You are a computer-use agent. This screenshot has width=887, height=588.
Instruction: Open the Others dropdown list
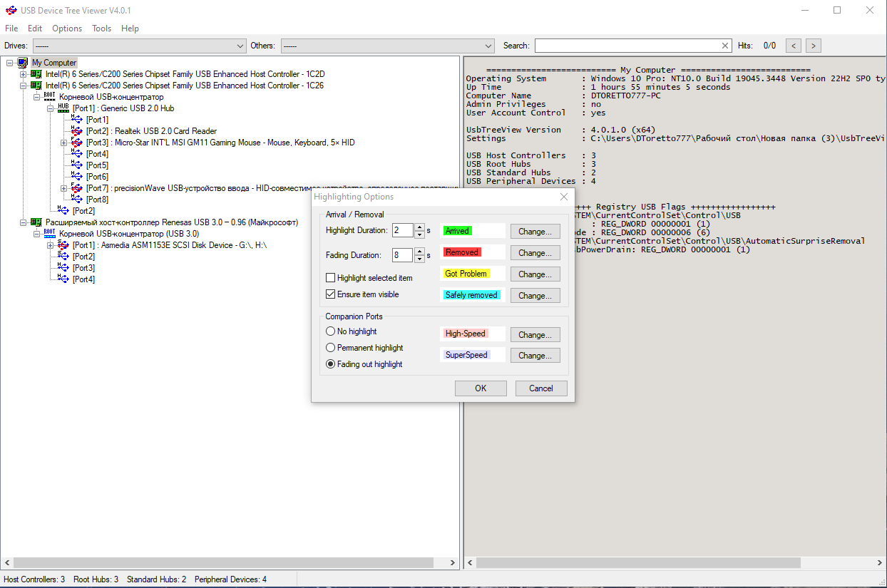[387, 46]
